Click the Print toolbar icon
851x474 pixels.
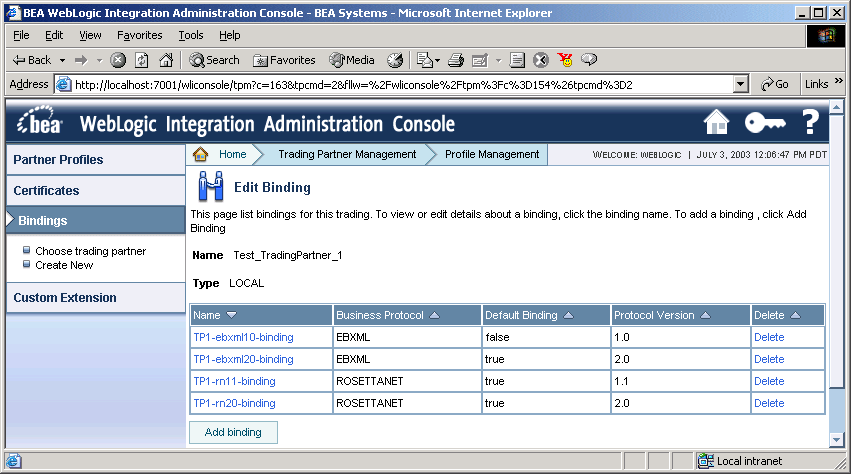click(x=456, y=60)
